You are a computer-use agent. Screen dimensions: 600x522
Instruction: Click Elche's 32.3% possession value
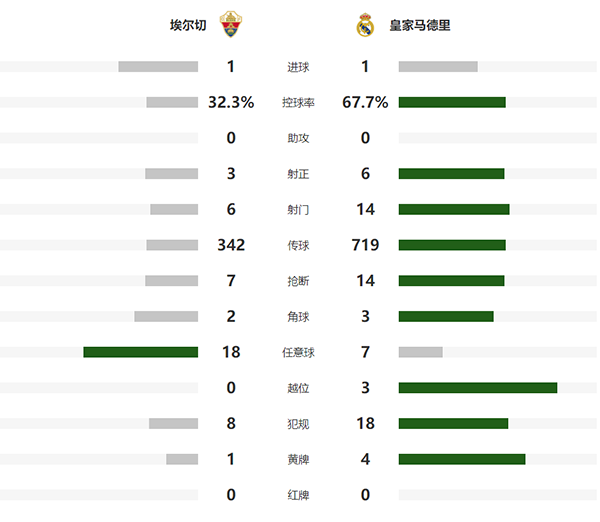point(231,102)
